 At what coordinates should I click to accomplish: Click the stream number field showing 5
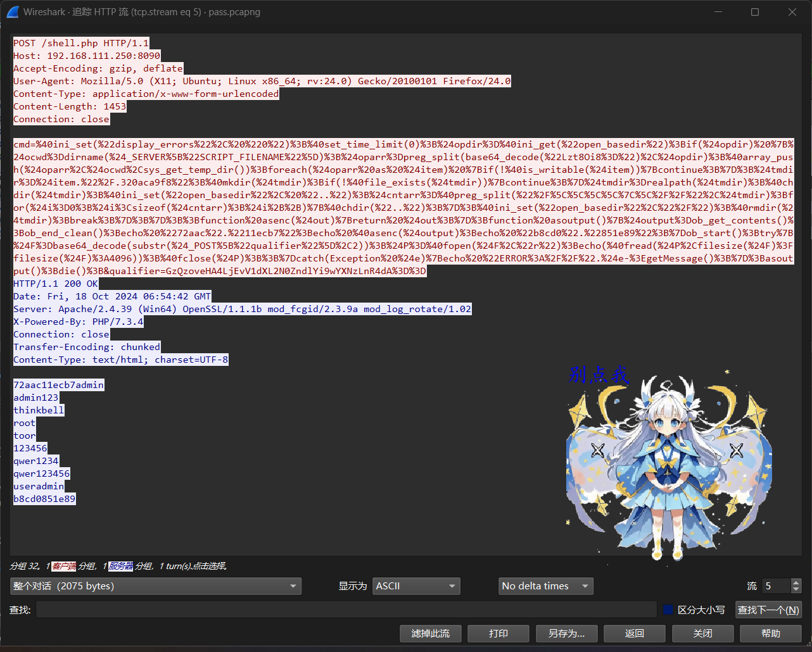tap(776, 586)
